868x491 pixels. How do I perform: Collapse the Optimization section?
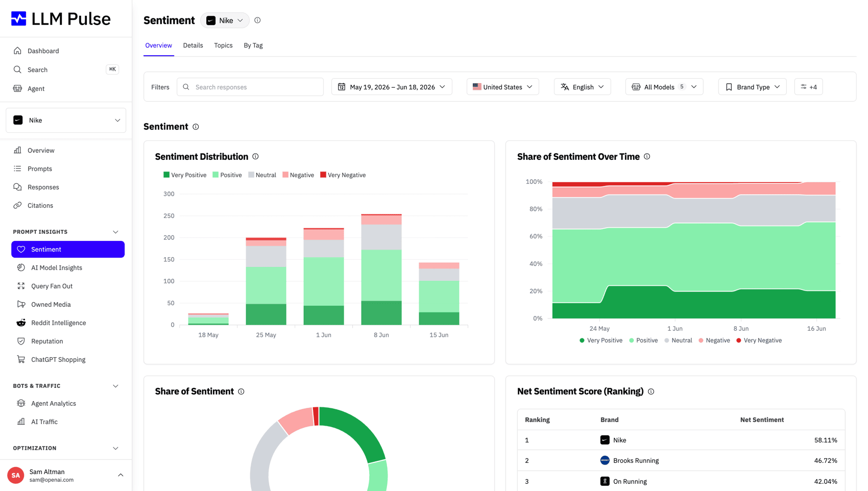click(x=115, y=448)
